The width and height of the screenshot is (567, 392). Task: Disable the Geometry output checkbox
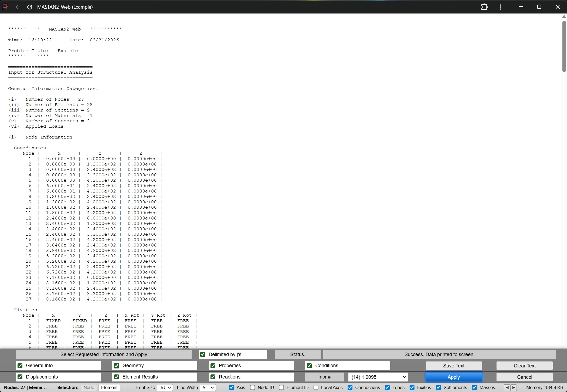coord(117,366)
